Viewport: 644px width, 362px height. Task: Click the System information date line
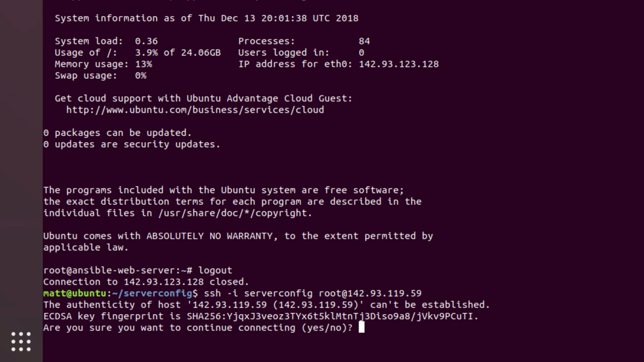click(206, 19)
